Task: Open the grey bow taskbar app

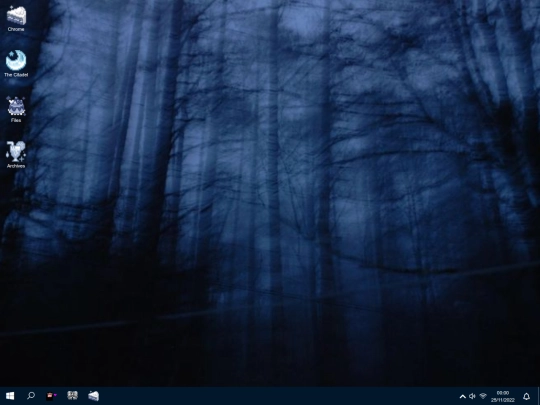Action: pos(72,396)
